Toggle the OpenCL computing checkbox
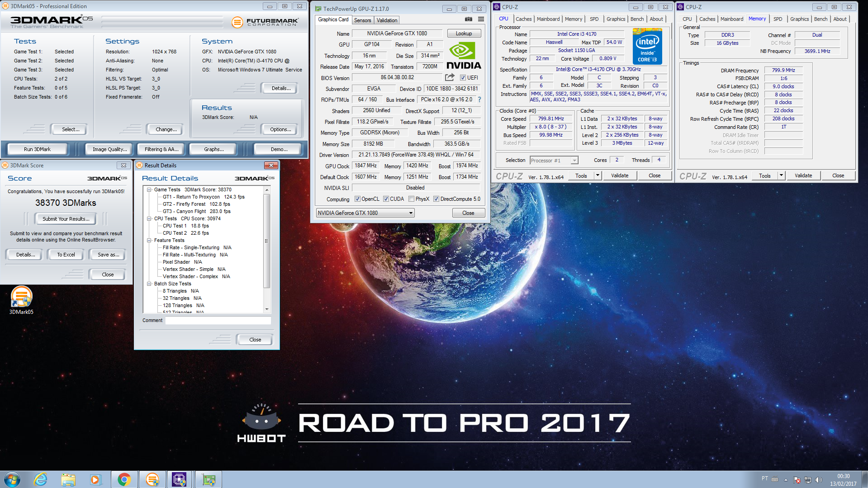 [357, 199]
